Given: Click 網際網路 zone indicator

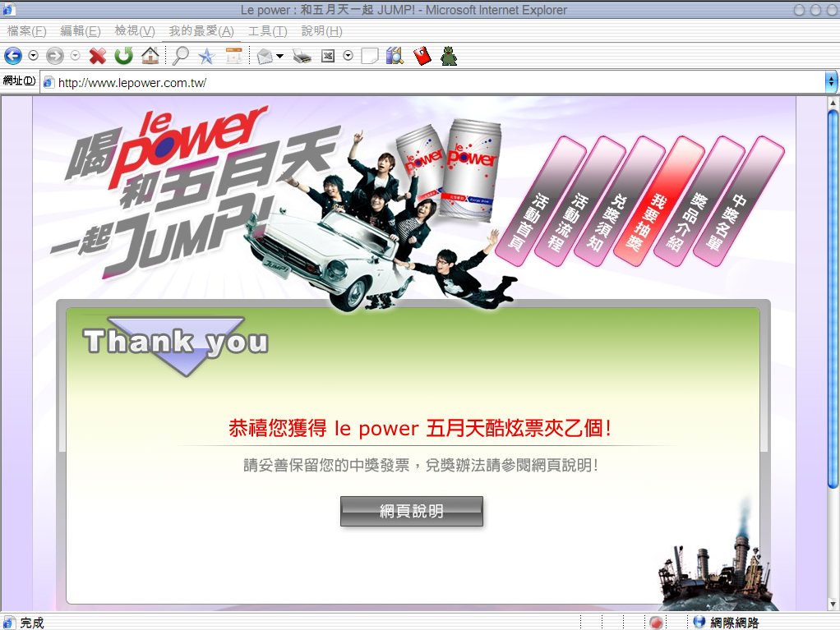Looking at the screenshot, I should point(727,623).
